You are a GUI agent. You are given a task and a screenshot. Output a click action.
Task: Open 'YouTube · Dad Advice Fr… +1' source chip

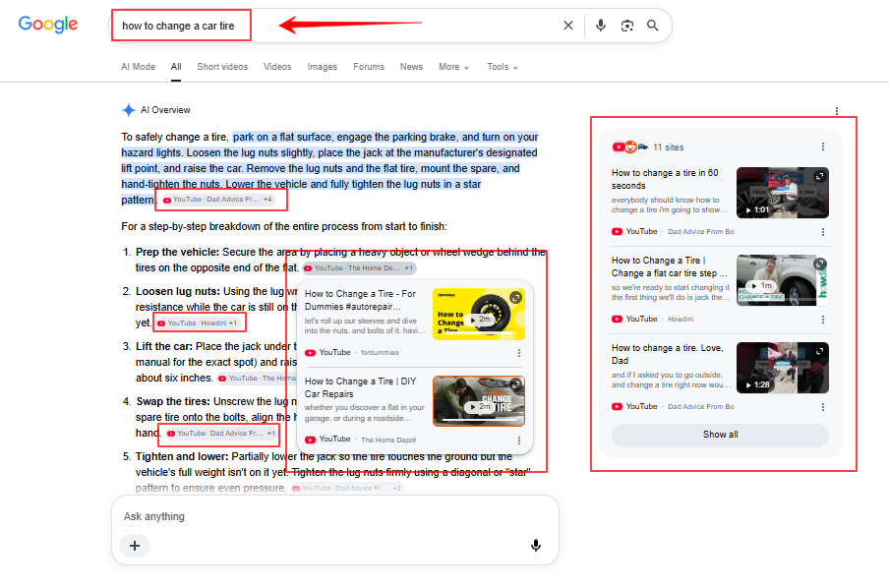(221, 434)
